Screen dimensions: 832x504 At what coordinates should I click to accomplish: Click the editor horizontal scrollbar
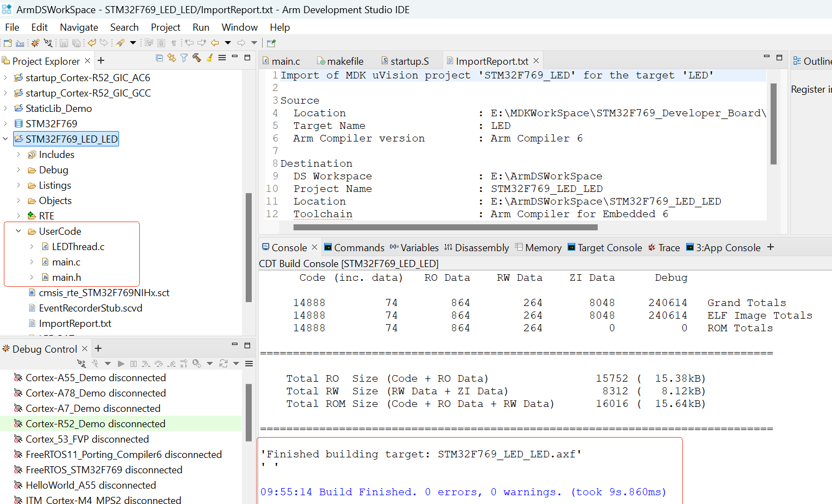point(444,226)
